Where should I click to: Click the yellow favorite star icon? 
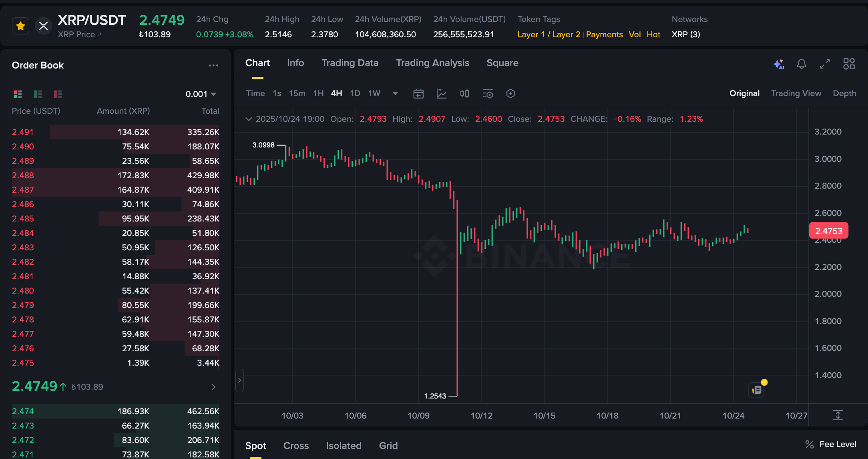click(20, 26)
